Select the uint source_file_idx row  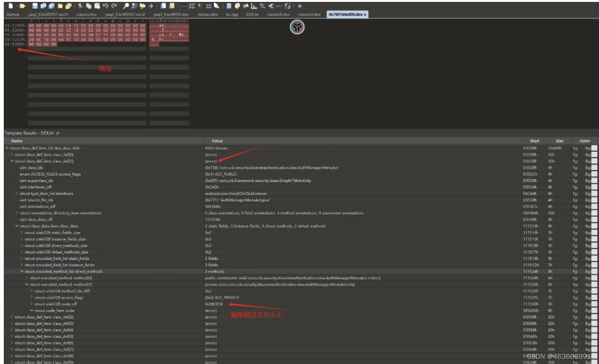click(x=300, y=200)
